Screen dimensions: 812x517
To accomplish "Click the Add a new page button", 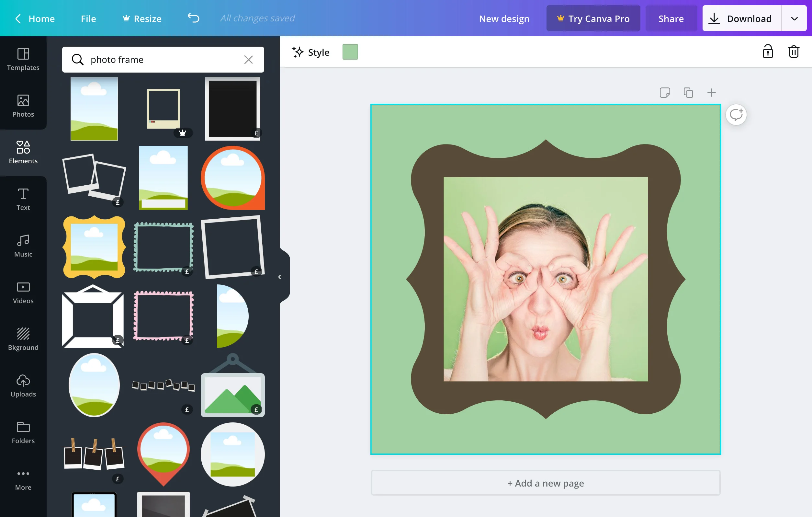I will point(545,483).
